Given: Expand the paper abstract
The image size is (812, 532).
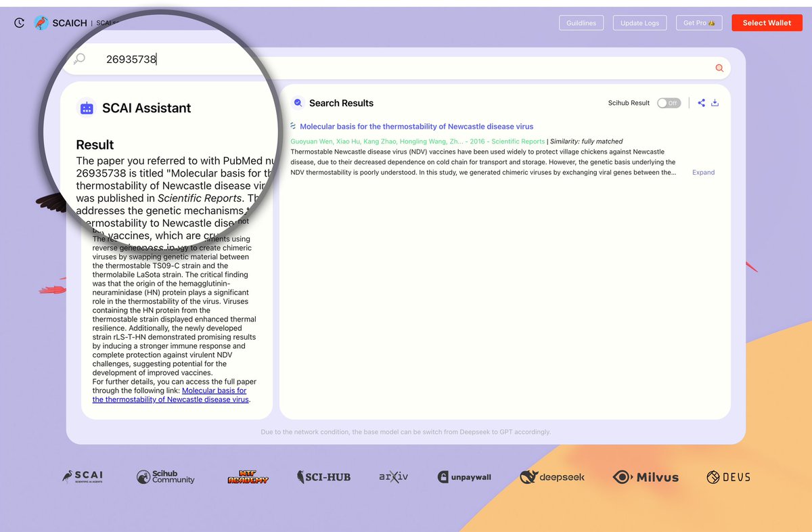Looking at the screenshot, I should tap(703, 173).
